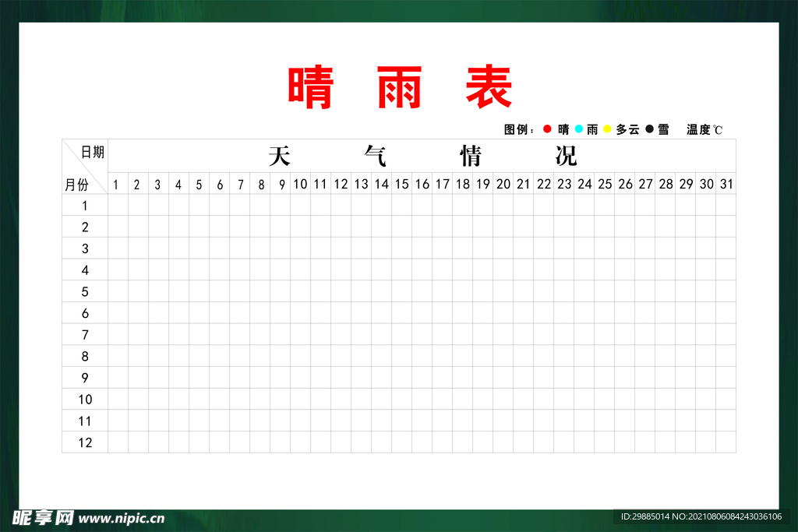Click the 月份 header label
Screen dimensions: 798x532
click(76, 185)
